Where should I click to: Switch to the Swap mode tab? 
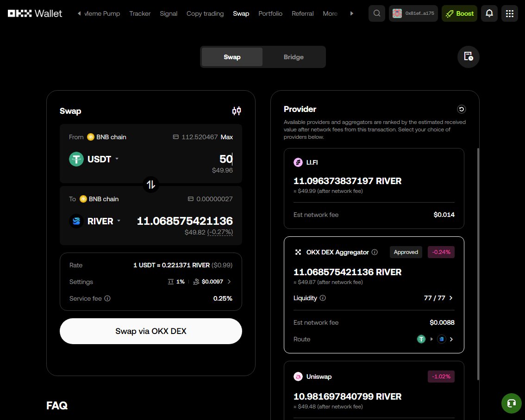coord(232,57)
